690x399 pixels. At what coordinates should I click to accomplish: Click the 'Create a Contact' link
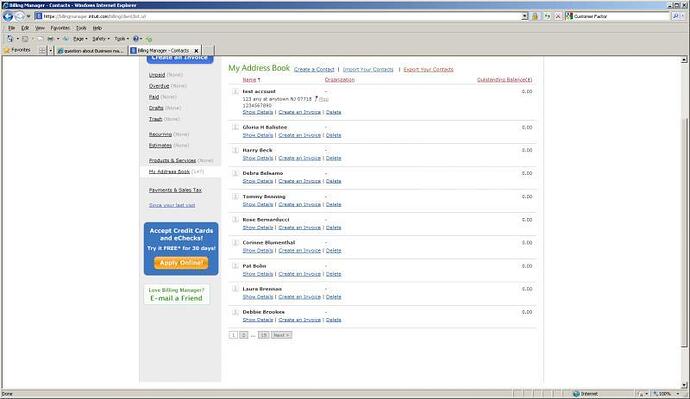tap(314, 70)
